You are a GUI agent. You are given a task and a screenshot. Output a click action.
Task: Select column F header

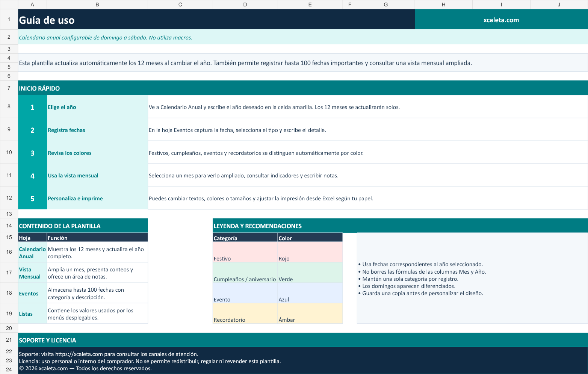[350, 5]
